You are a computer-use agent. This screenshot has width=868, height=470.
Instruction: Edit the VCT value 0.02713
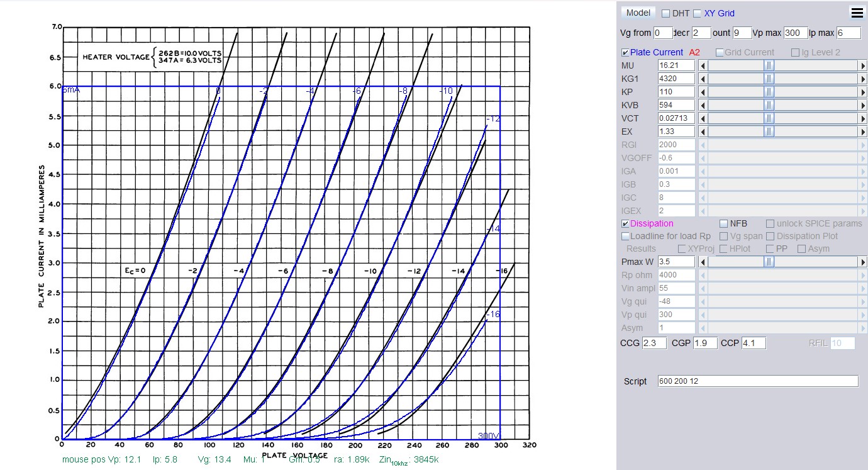(x=676, y=118)
